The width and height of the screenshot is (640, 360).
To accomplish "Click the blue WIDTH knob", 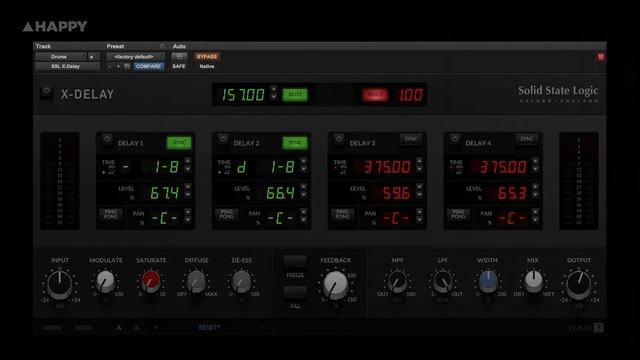I will point(488,282).
